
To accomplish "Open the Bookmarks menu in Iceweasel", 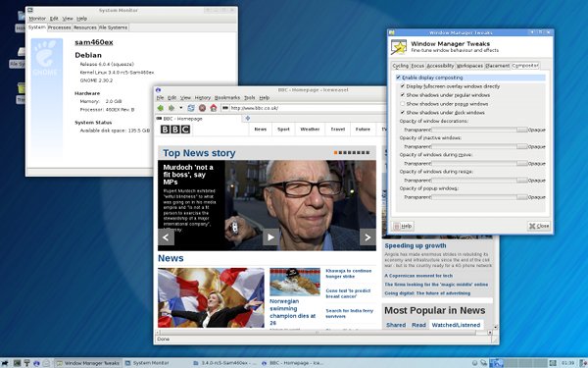I will [x=227, y=97].
